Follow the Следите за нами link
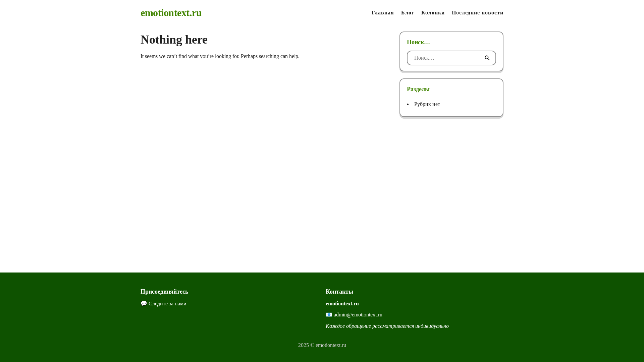Image resolution: width=644 pixels, height=362 pixels. (x=167, y=303)
